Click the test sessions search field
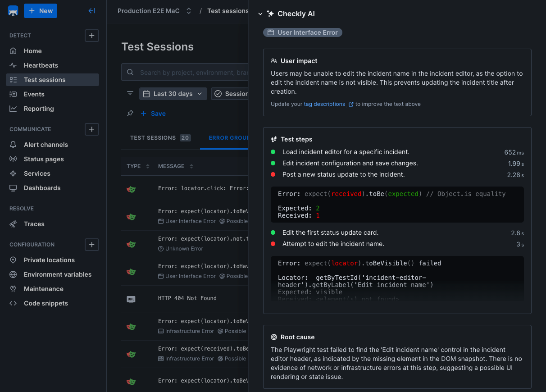Screen dimensions: 546x392 coord(189,72)
